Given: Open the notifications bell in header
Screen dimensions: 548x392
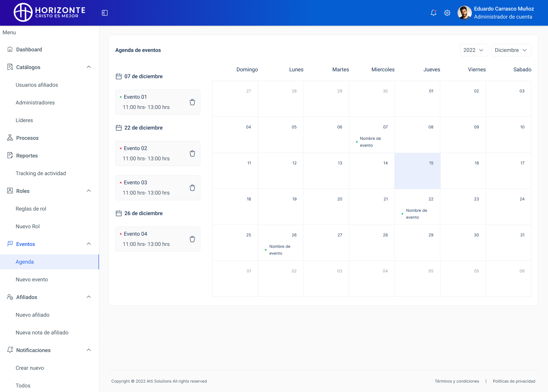Looking at the screenshot, I should coord(434,13).
